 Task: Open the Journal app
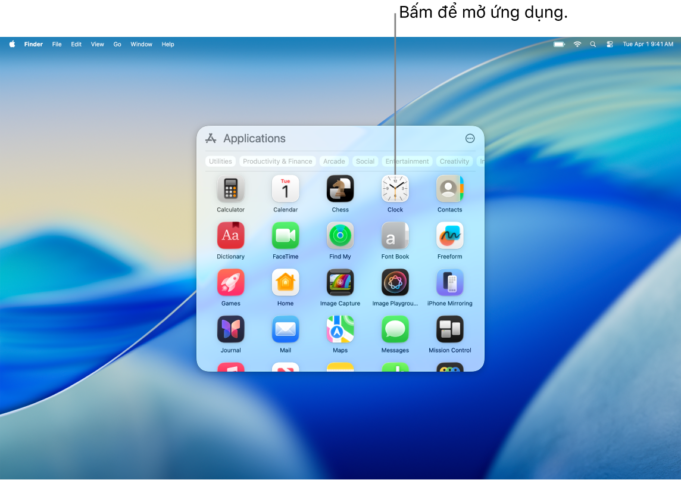click(230, 329)
